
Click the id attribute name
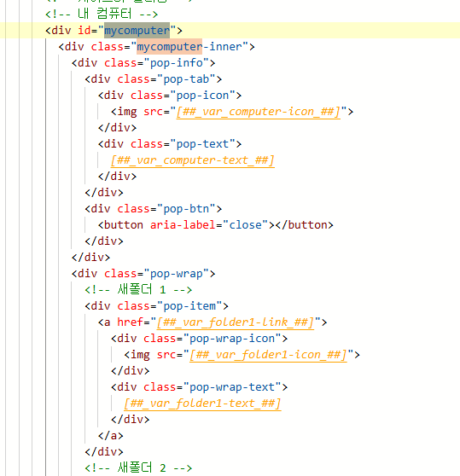pos(84,31)
